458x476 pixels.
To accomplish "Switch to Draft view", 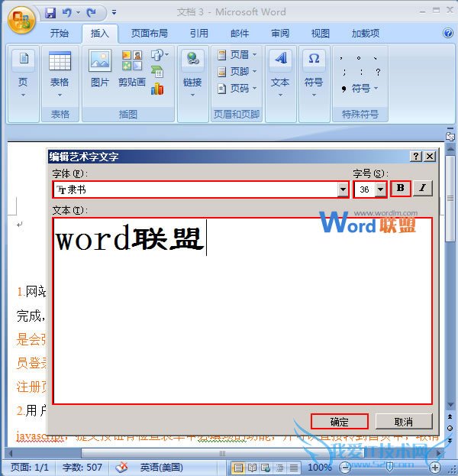I will pos(294,468).
